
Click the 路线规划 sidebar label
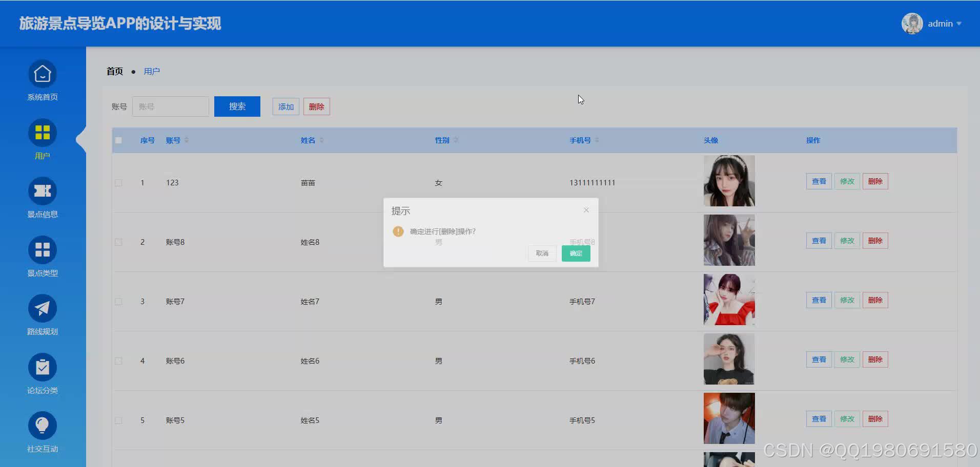click(x=43, y=332)
